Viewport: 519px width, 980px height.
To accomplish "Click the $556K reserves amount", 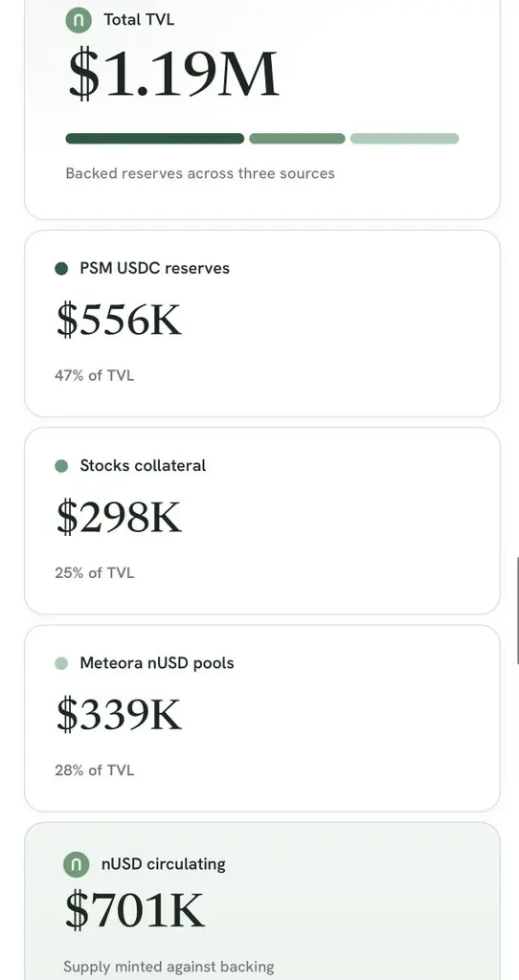I will tap(119, 320).
